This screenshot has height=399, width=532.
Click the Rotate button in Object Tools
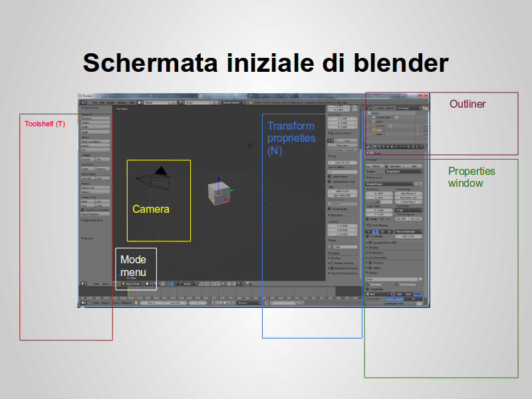[95, 122]
